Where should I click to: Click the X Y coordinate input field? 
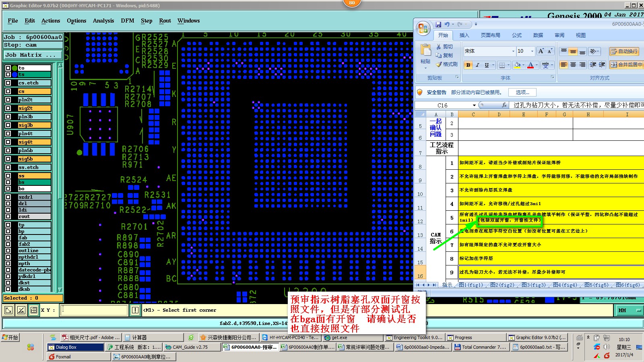pos(95,310)
